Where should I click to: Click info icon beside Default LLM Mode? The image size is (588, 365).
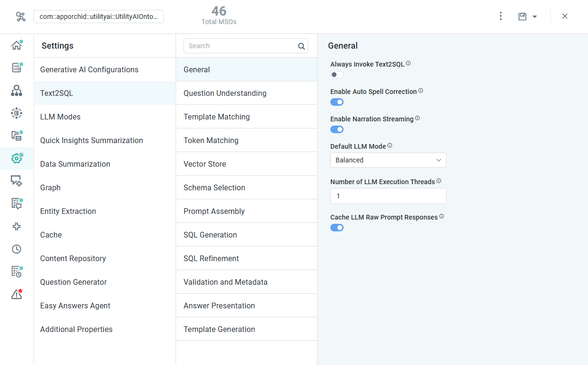[x=390, y=146]
